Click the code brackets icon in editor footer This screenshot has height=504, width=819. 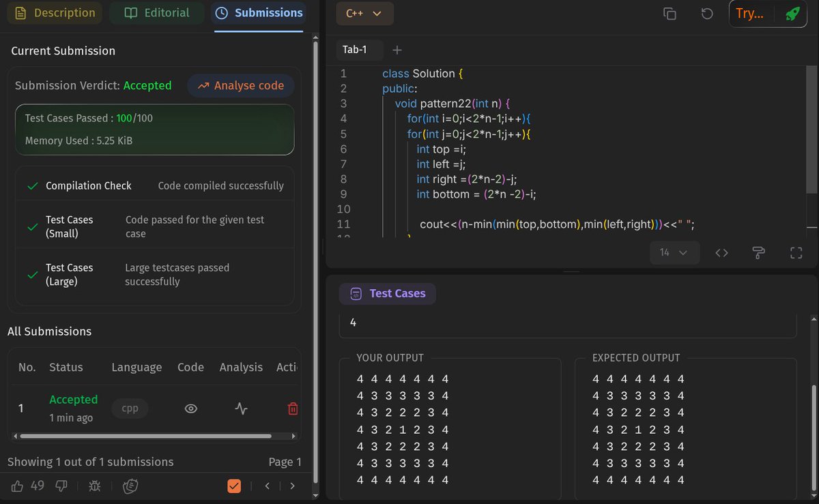coord(722,253)
